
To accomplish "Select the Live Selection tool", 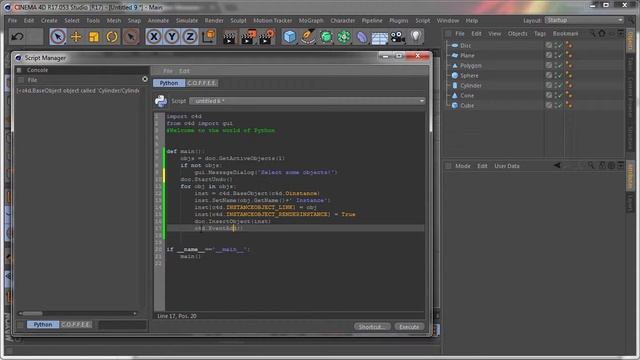I will [58, 37].
